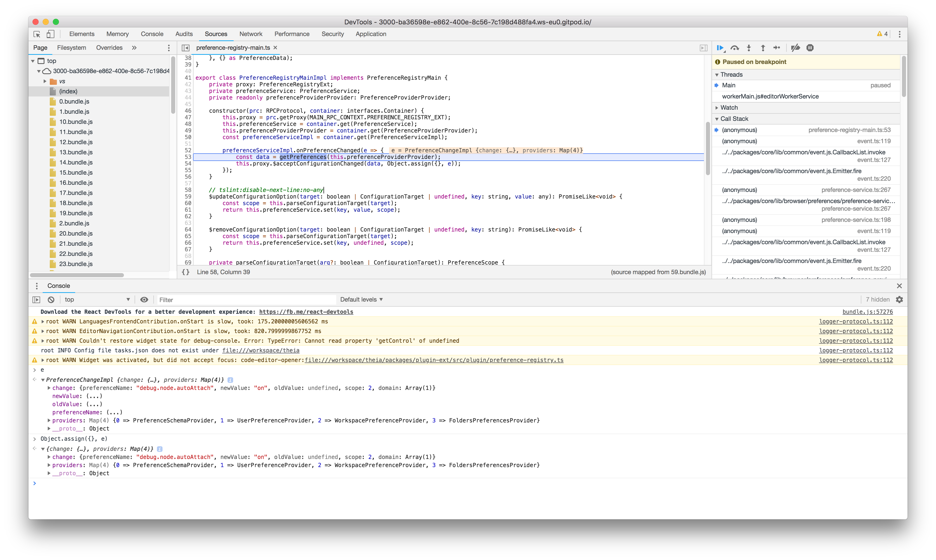Image resolution: width=936 pixels, height=560 pixels.
Task: Create a live expression in console
Action: [x=144, y=299]
